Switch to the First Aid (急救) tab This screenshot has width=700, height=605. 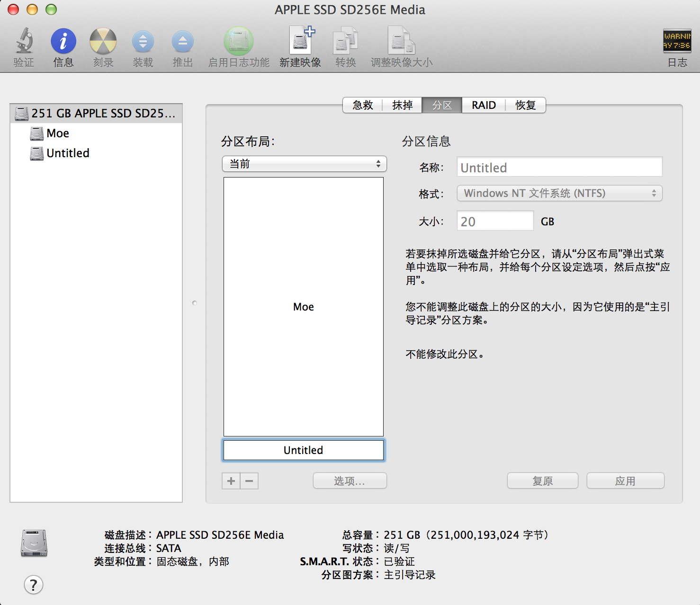pos(363,105)
